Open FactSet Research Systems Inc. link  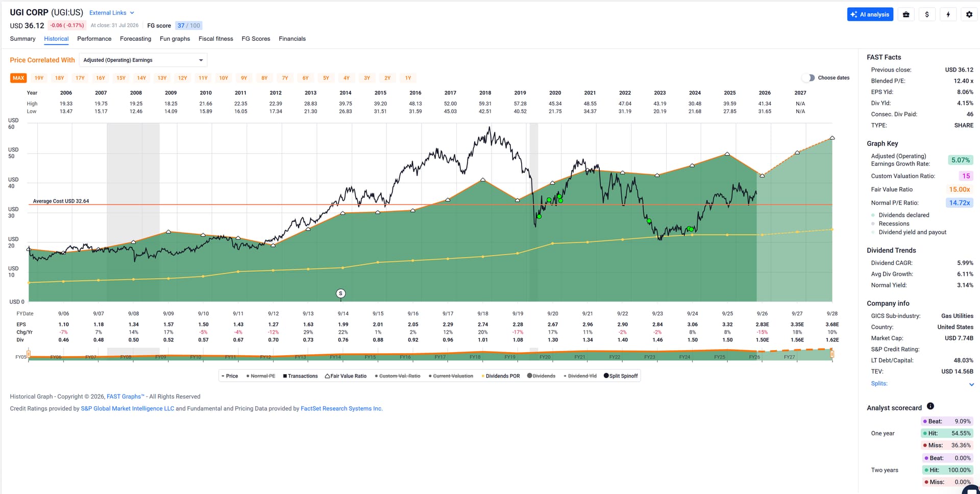click(341, 409)
